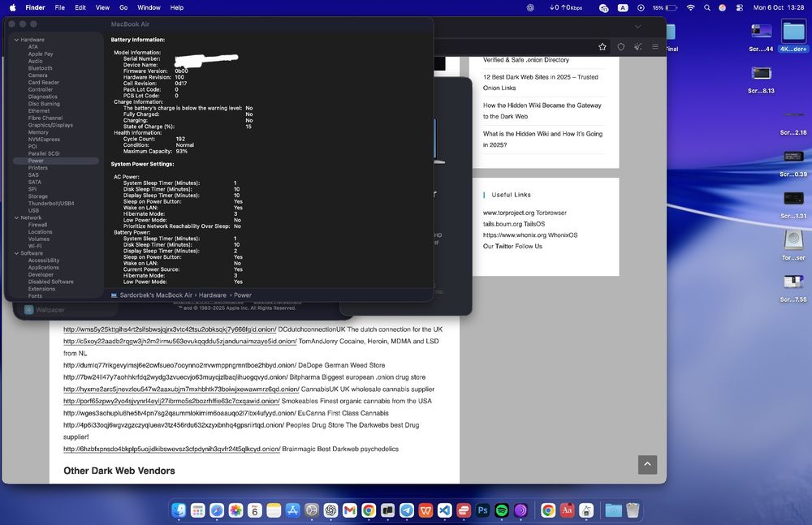Viewport: 812px width, 525px height.
Task: Select Graphics/Displays in sidebar
Action: coord(50,125)
